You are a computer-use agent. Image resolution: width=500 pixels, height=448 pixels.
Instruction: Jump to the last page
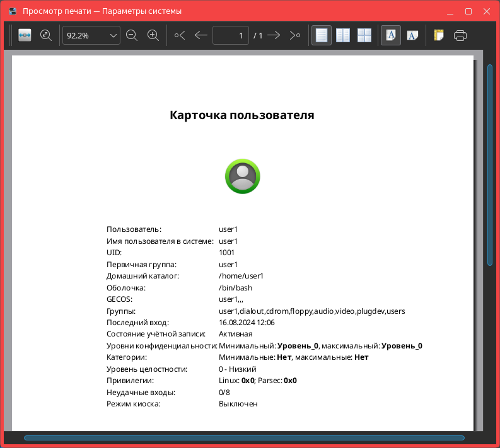click(x=294, y=35)
